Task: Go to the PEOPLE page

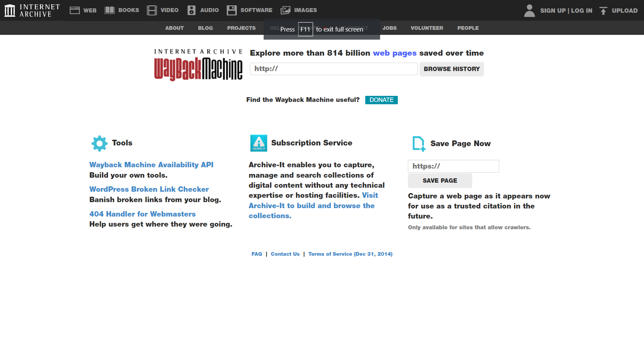Action: pos(468,28)
